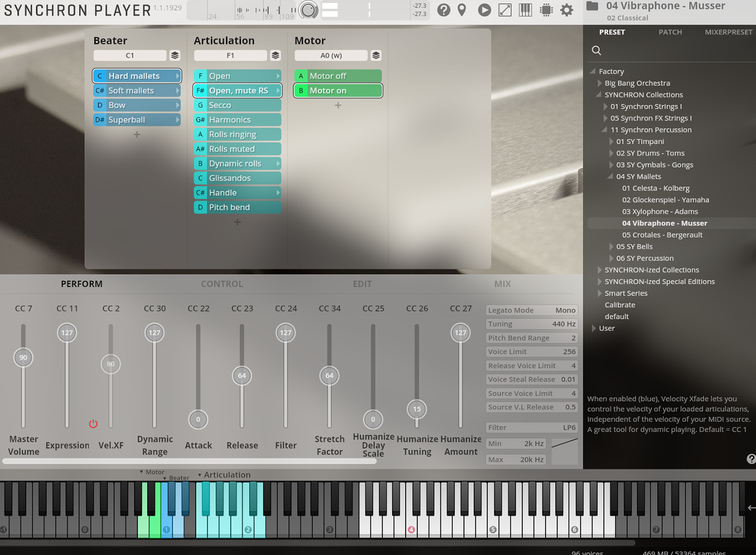756x555 pixels.
Task: Select Motor off in the Motor column
Action: (337, 76)
